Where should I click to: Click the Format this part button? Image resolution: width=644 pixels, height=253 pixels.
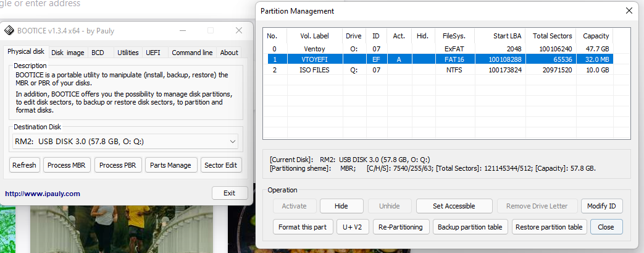coord(303,227)
